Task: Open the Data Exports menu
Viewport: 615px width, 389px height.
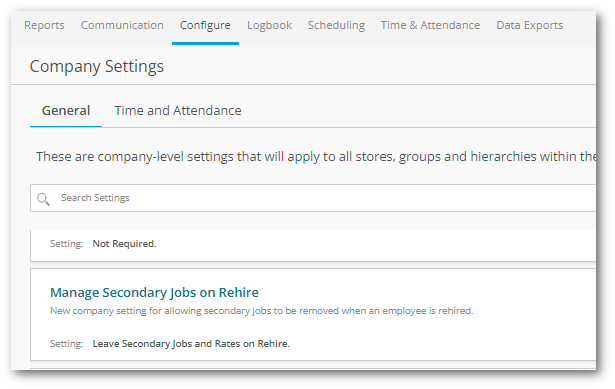Action: [529, 25]
